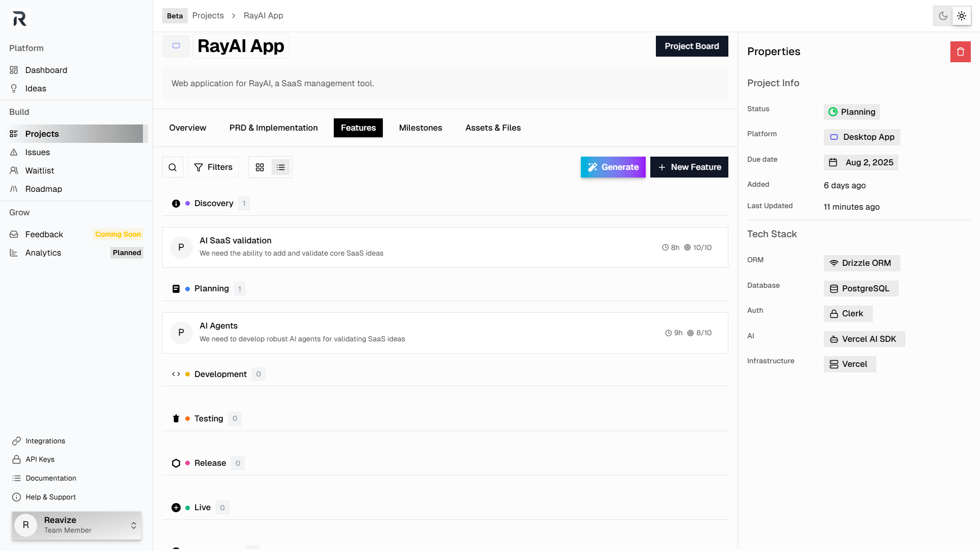980x551 pixels.
Task: Add a feature with the New Feature button
Action: 689,167
